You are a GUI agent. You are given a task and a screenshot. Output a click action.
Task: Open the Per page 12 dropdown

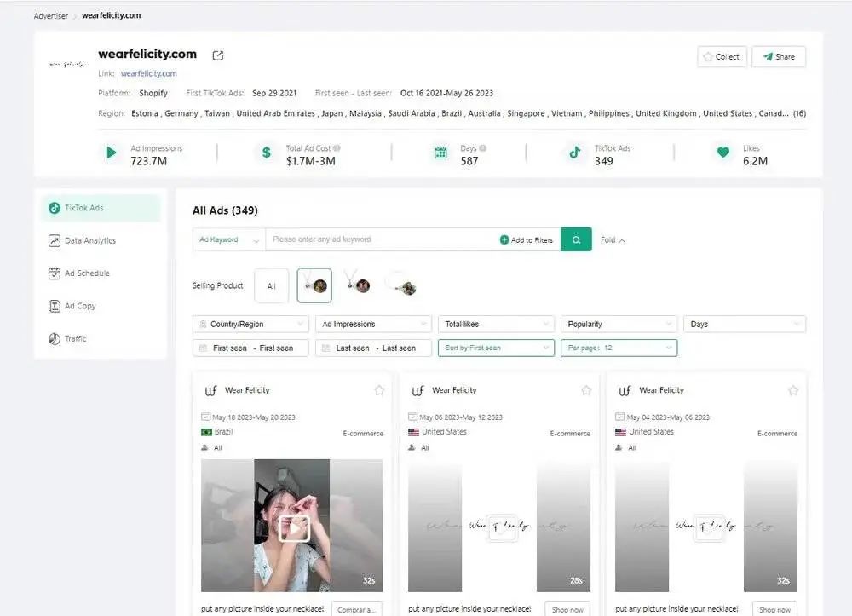(619, 348)
